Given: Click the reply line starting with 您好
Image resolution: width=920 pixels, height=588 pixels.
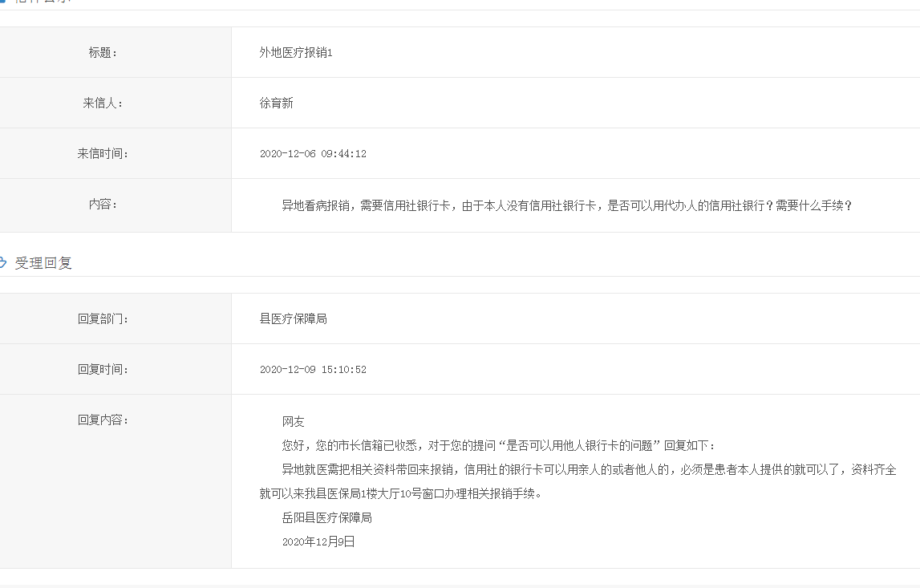Looking at the screenshot, I should [x=497, y=446].
